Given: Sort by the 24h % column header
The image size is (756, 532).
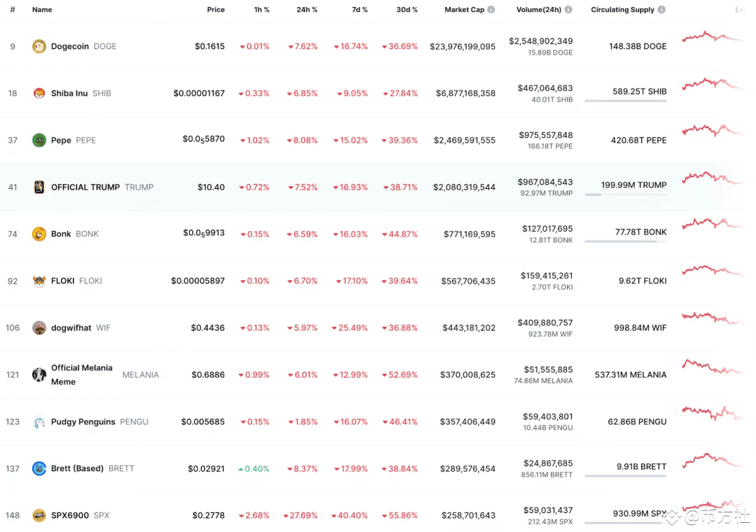Looking at the screenshot, I should [307, 10].
